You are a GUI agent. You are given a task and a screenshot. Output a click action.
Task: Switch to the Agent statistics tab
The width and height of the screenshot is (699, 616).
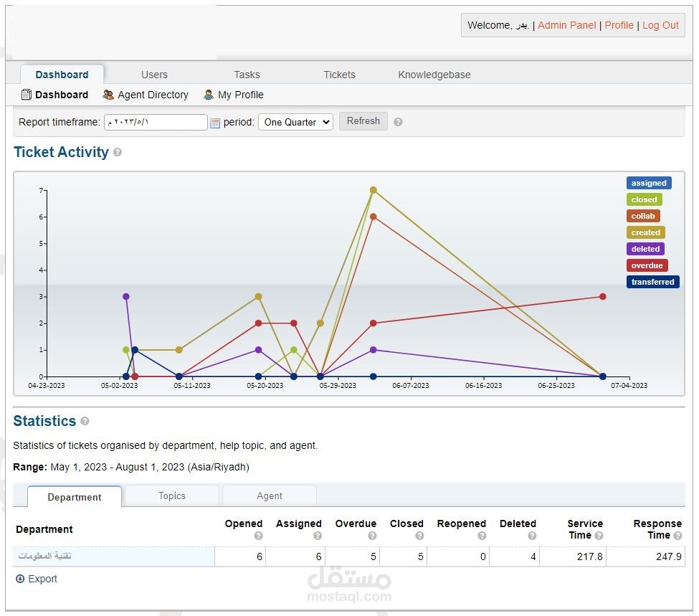pos(270,496)
